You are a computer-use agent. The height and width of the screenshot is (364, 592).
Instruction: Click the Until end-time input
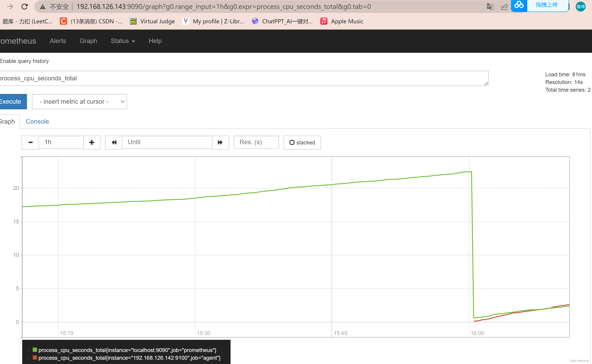tap(167, 142)
